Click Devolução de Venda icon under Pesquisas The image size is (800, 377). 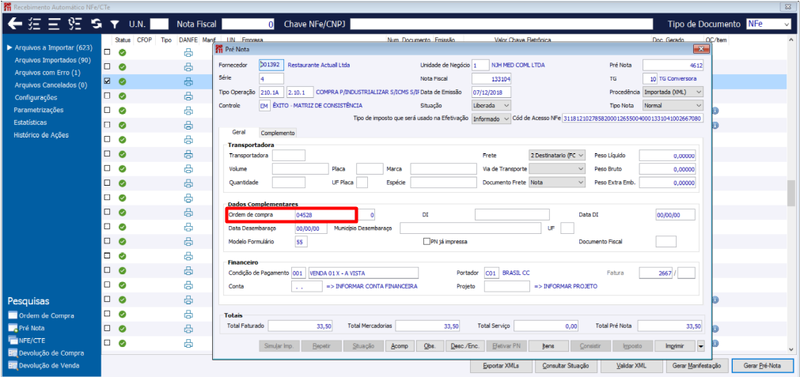(x=12, y=365)
